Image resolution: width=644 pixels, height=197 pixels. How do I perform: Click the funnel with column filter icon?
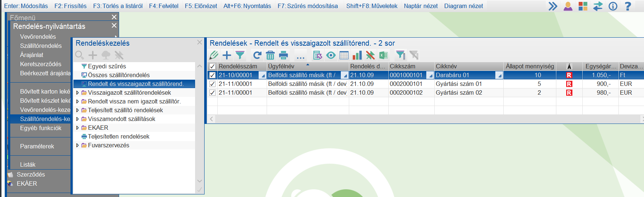[401, 55]
